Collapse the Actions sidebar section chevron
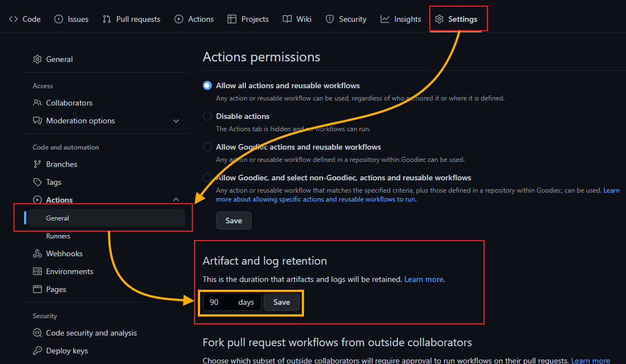Screen dimensions: 626x364 click(x=176, y=199)
